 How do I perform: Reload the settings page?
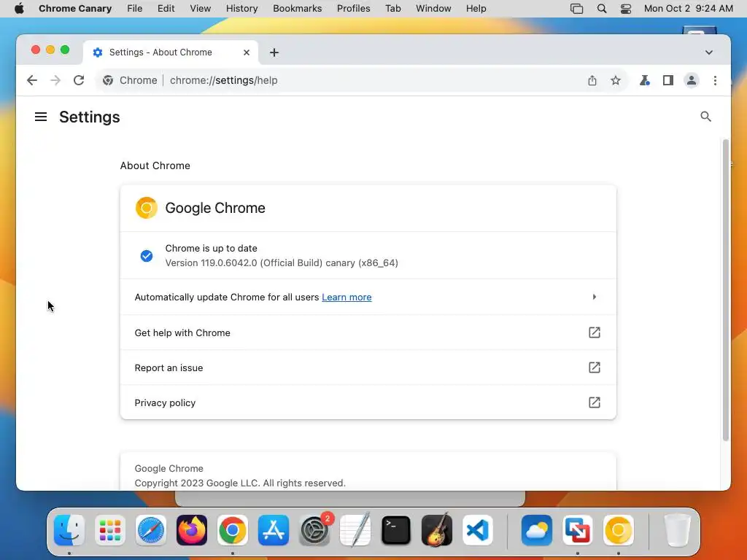(79, 80)
